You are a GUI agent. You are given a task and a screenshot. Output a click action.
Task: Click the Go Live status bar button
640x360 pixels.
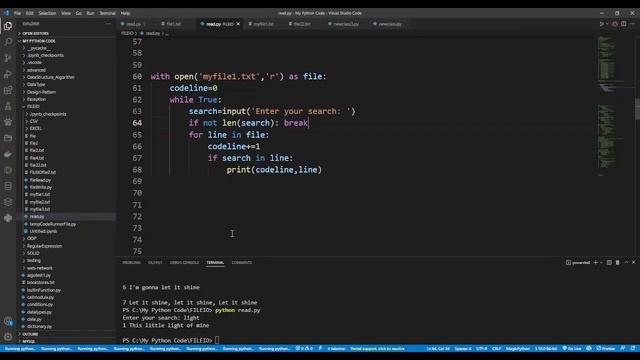(x=572, y=349)
